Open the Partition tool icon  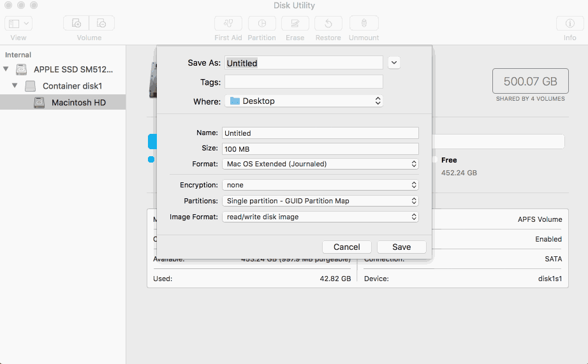pyautogui.click(x=261, y=23)
